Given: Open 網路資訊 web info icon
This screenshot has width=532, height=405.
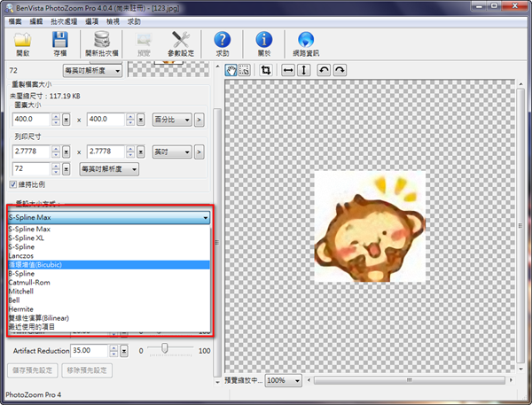Looking at the screenshot, I should [x=306, y=42].
